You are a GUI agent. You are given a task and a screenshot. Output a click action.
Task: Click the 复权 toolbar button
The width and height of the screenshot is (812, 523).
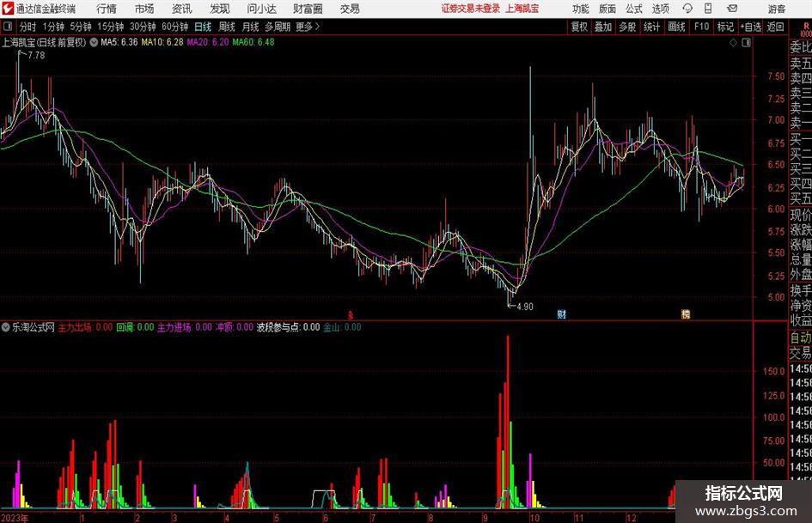coord(579,27)
